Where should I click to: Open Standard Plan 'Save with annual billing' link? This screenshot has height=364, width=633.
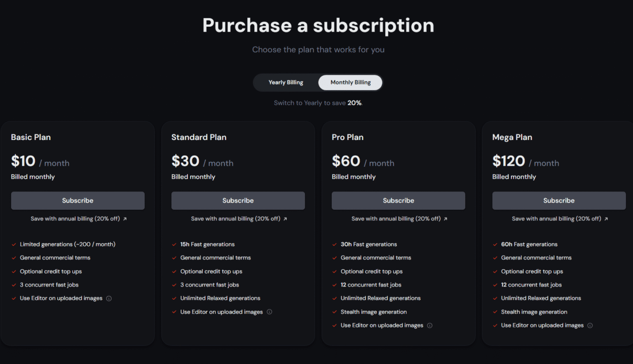(x=235, y=219)
